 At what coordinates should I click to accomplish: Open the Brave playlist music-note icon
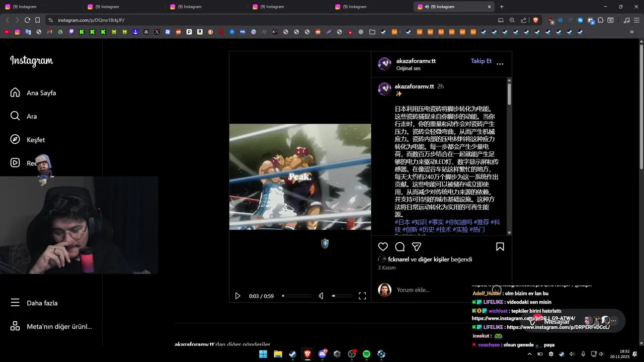(626, 20)
